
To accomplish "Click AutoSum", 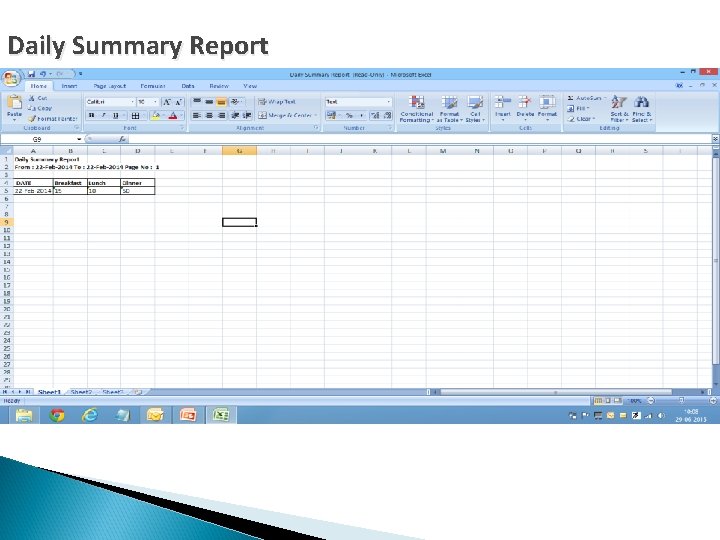I will pyautogui.click(x=586, y=98).
